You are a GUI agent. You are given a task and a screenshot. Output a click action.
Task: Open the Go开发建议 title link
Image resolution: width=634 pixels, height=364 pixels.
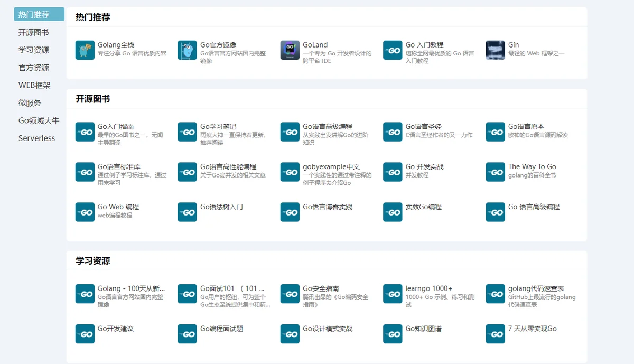pyautogui.click(x=116, y=329)
